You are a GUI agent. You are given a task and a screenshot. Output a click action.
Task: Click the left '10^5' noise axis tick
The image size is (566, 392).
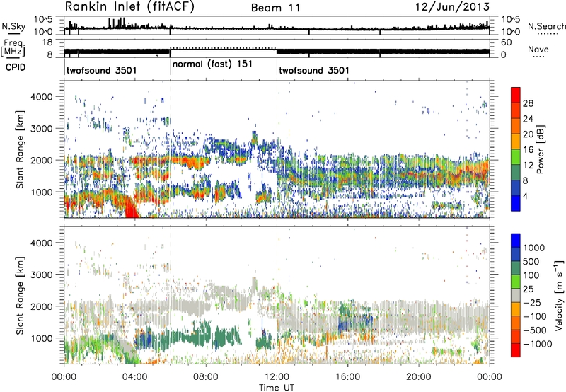pos(43,19)
